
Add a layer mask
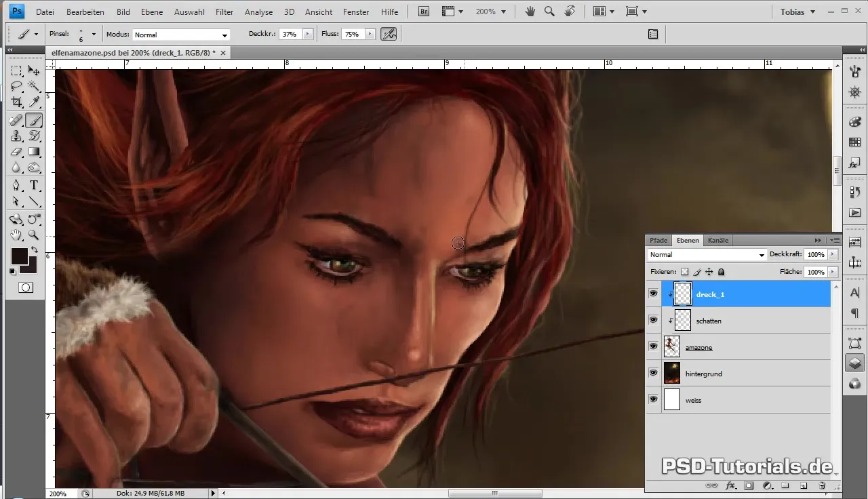749,485
